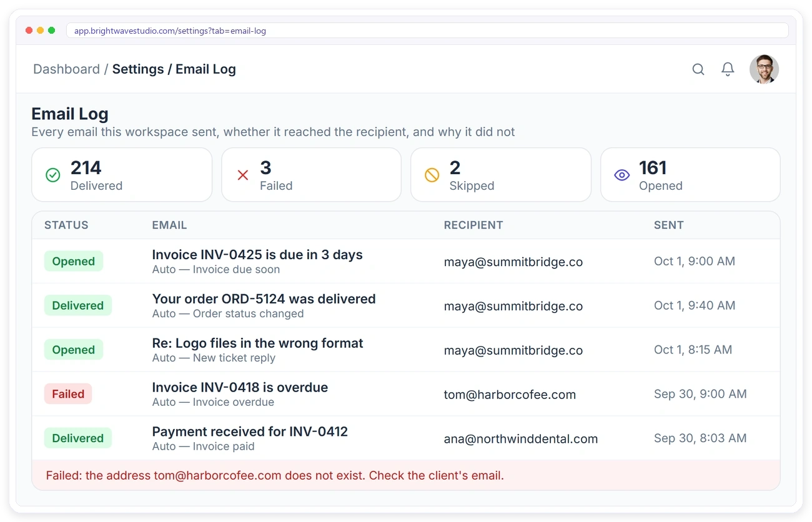Click the Failed status badge
Image resolution: width=812 pixels, height=522 pixels.
click(68, 394)
